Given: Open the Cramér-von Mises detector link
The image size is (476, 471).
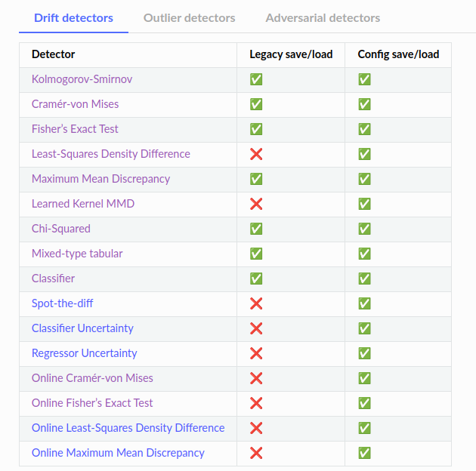Looking at the screenshot, I should tap(75, 104).
